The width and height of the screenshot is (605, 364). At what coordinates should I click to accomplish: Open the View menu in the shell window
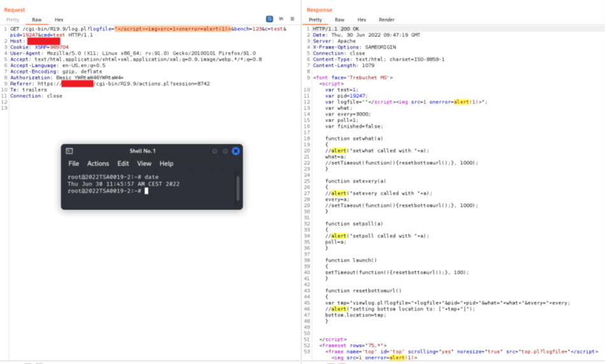[x=145, y=164]
